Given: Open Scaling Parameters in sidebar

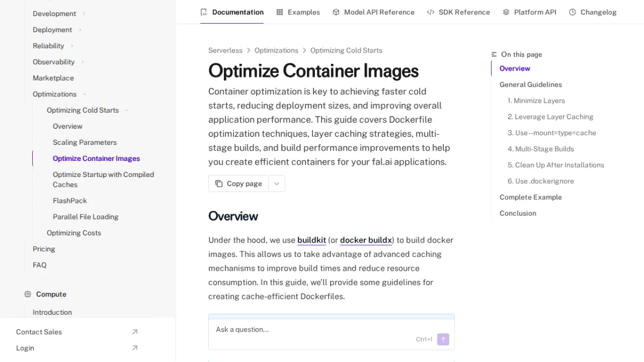Looking at the screenshot, I should [x=85, y=142].
